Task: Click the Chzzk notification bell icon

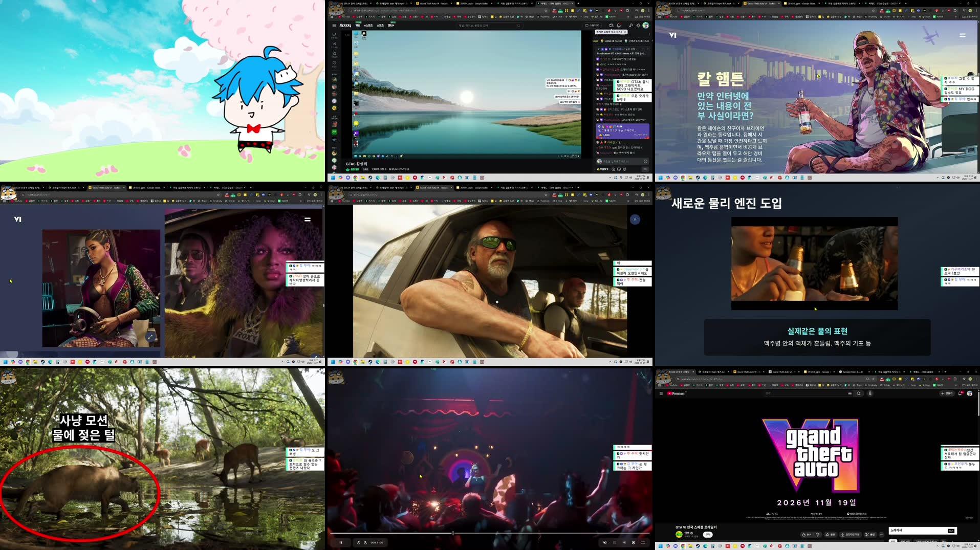Action: click(619, 25)
